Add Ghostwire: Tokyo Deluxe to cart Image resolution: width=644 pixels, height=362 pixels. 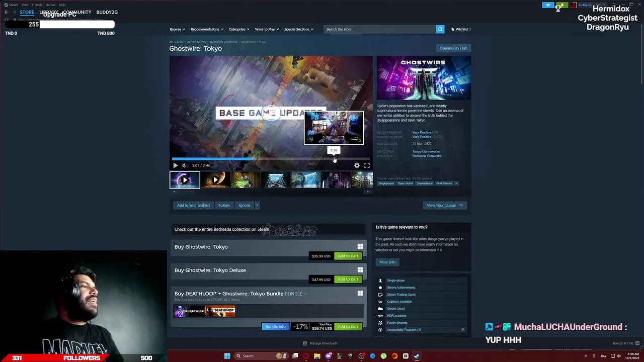tap(348, 279)
